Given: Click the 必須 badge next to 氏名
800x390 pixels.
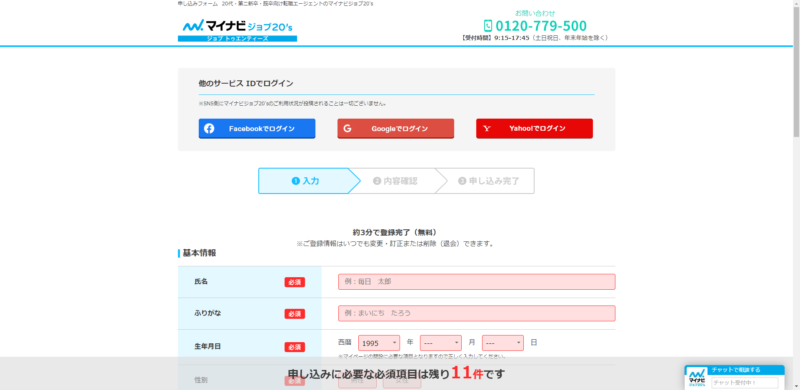Looking at the screenshot, I should [294, 282].
